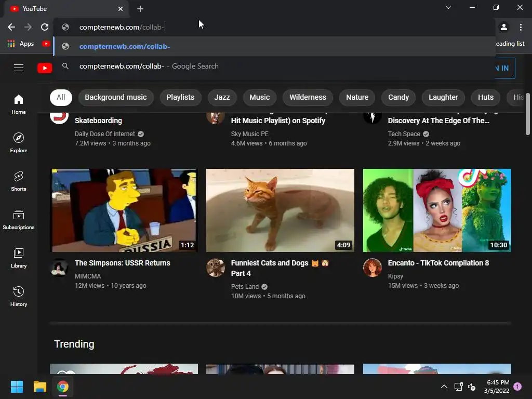Click the Pets Land channel avatar
Screen dimensions: 532x399
216,268
